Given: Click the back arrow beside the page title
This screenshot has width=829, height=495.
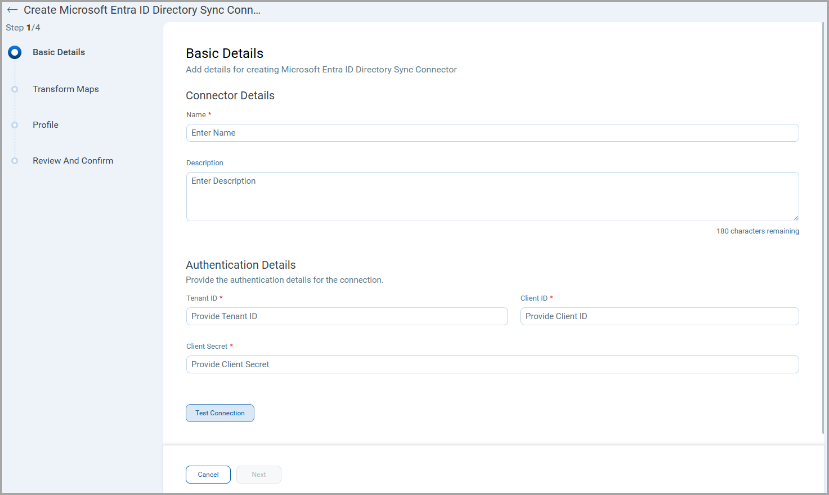Looking at the screenshot, I should coord(12,10).
